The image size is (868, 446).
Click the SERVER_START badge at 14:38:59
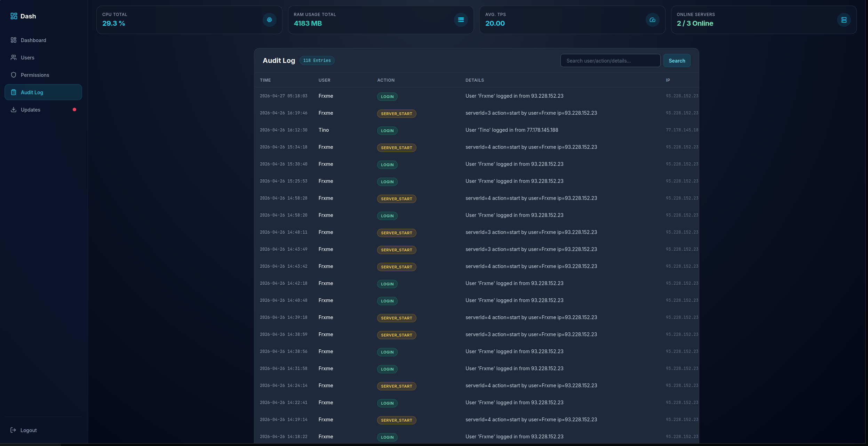click(397, 335)
